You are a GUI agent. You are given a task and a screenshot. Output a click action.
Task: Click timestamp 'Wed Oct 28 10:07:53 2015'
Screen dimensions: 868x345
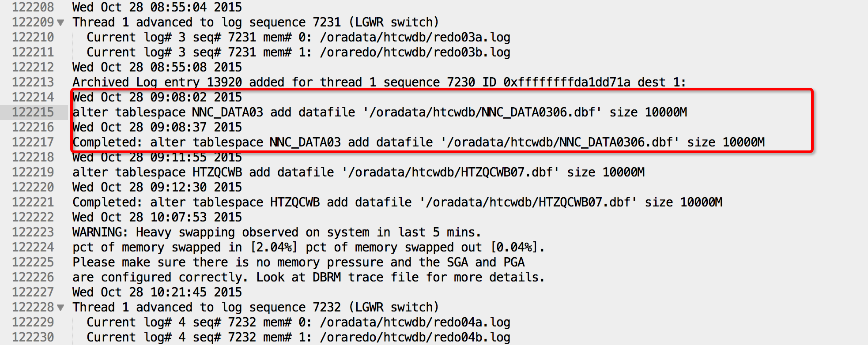(157, 217)
